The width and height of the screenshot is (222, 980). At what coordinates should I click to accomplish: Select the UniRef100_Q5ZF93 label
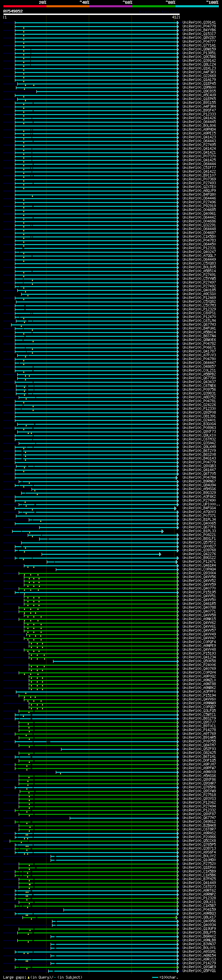[x=199, y=749]
